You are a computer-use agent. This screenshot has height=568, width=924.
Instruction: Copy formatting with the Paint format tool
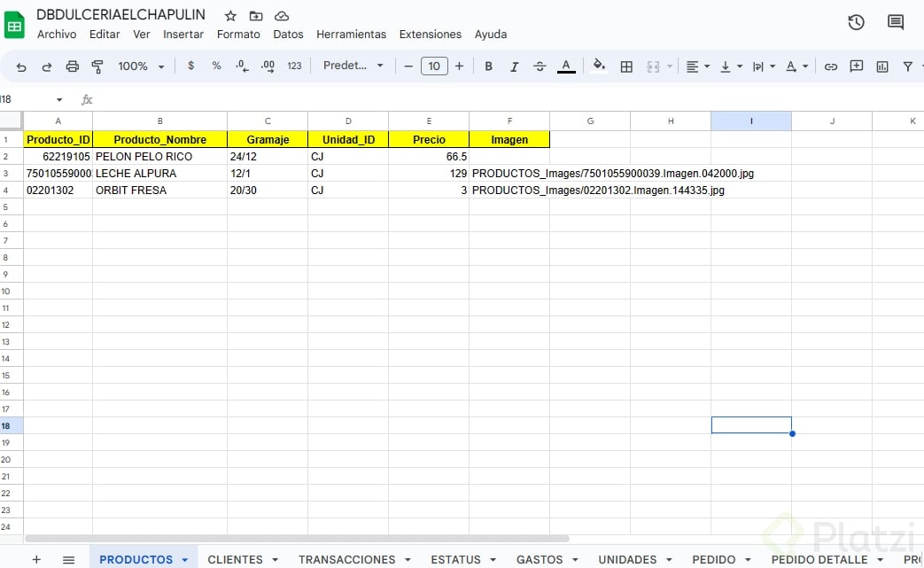(97, 66)
